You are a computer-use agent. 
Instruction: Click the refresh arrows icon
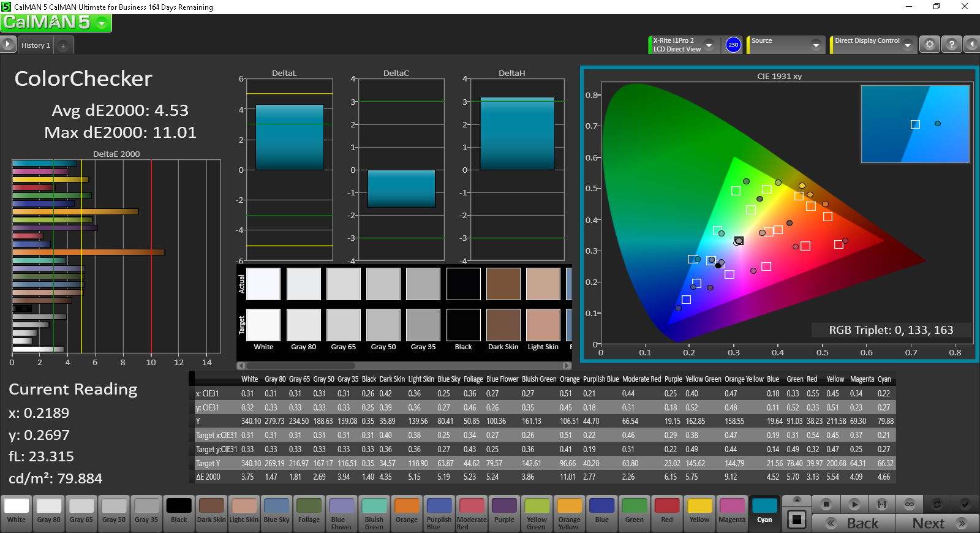click(x=937, y=504)
